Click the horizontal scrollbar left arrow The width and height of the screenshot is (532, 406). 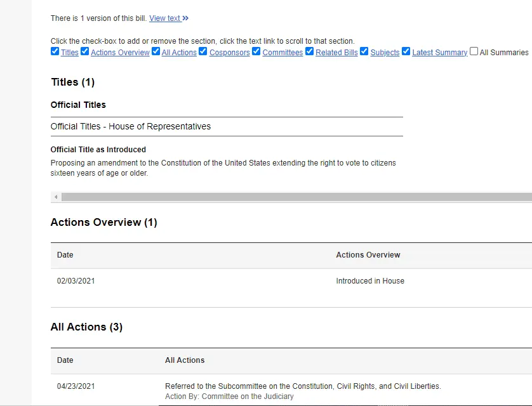pyautogui.click(x=56, y=197)
